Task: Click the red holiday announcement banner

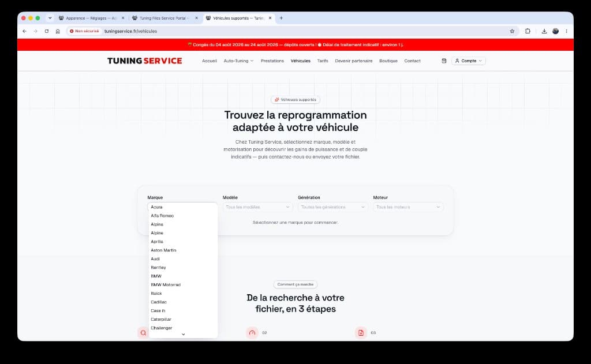Action: 295,44
